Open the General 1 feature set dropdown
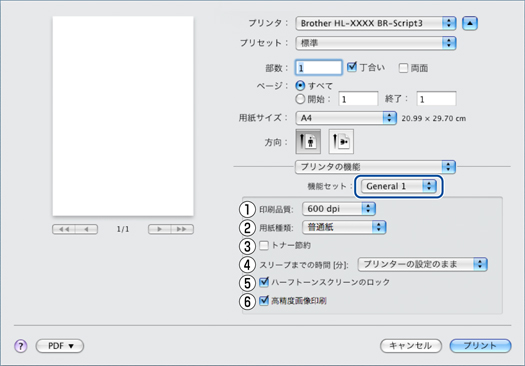 398,186
